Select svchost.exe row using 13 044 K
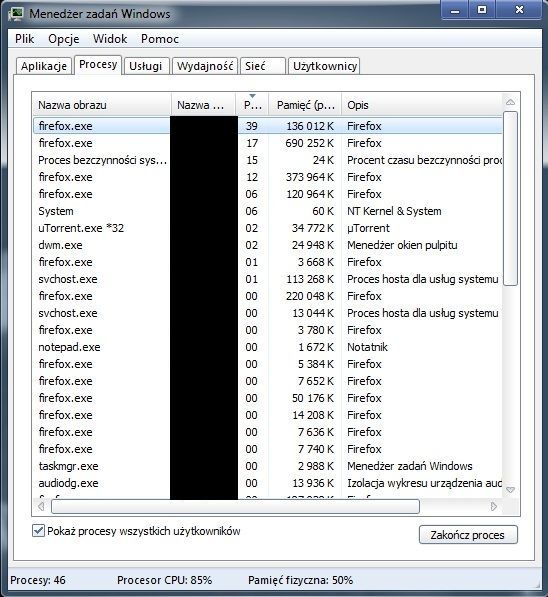The height and width of the screenshot is (597, 548). click(x=268, y=313)
